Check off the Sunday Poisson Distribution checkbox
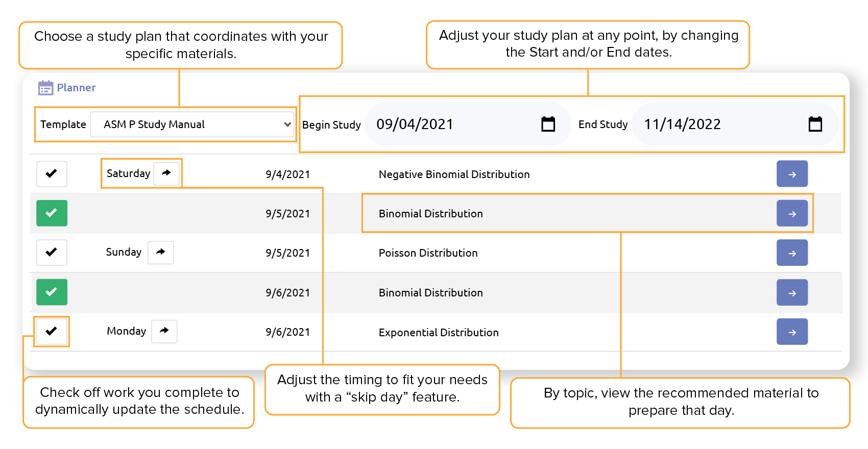The image size is (868, 449). point(52,252)
